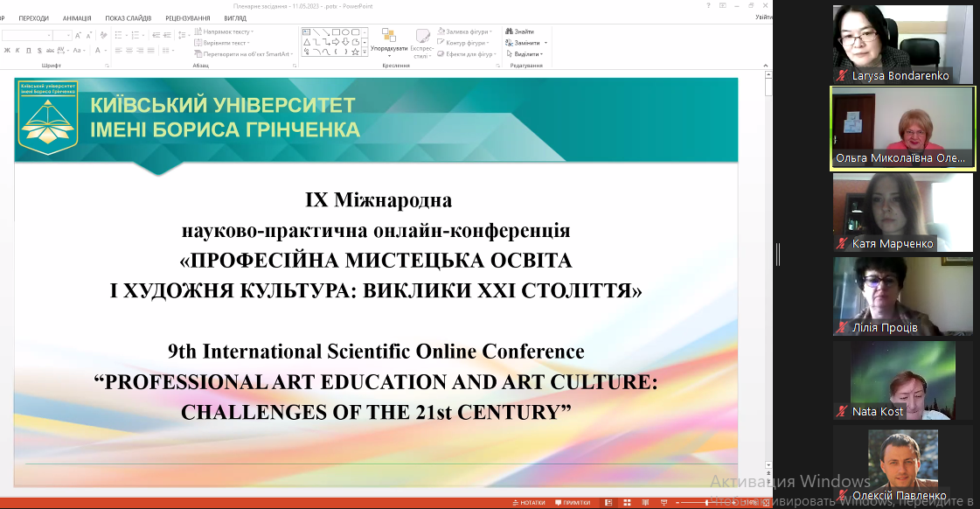980x509 pixels.
Task: Apply bulleted list formatting
Action: pyautogui.click(x=119, y=36)
